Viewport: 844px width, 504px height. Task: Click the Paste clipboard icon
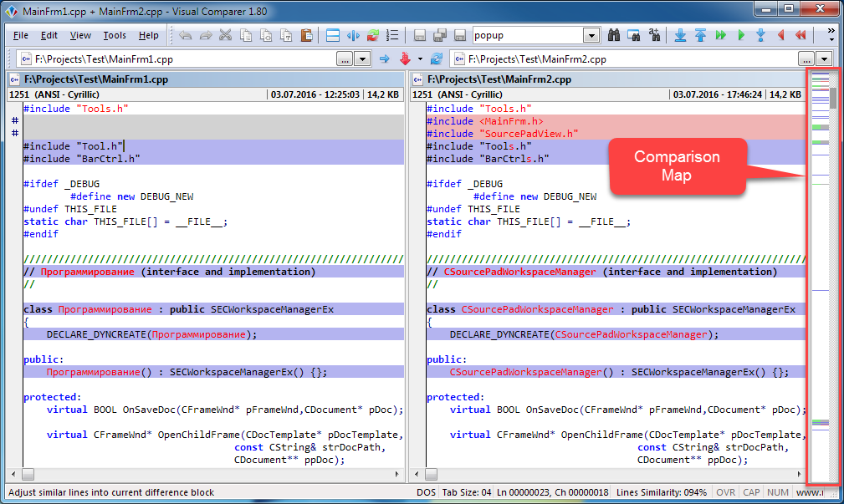[x=306, y=35]
